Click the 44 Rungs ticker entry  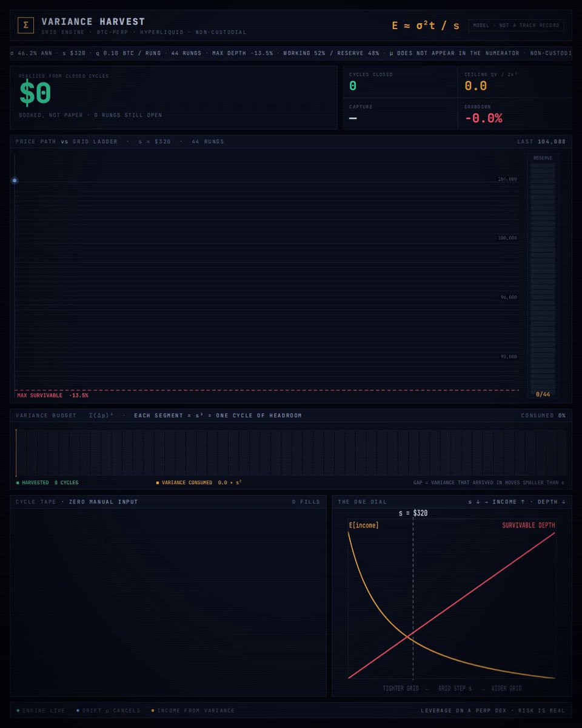tap(187, 53)
